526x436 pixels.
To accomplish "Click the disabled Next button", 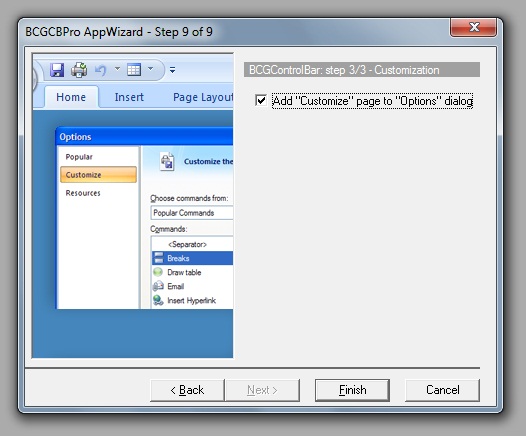I will click(263, 390).
